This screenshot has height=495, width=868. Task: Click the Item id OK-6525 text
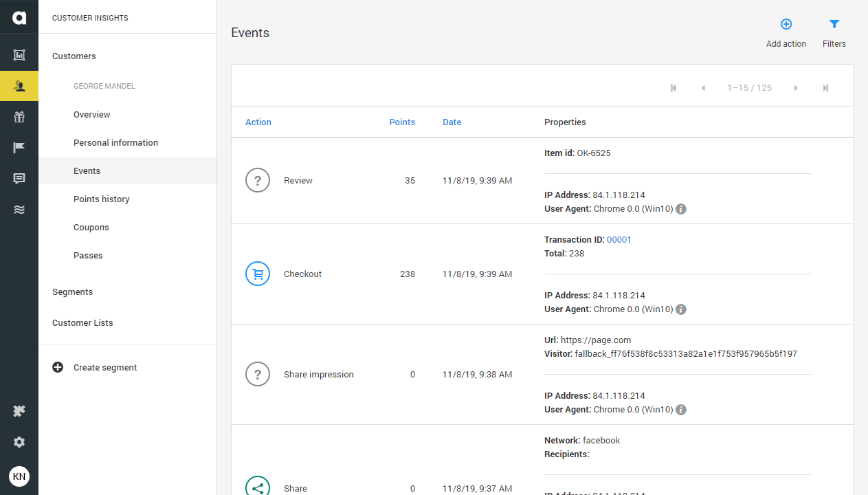(577, 153)
